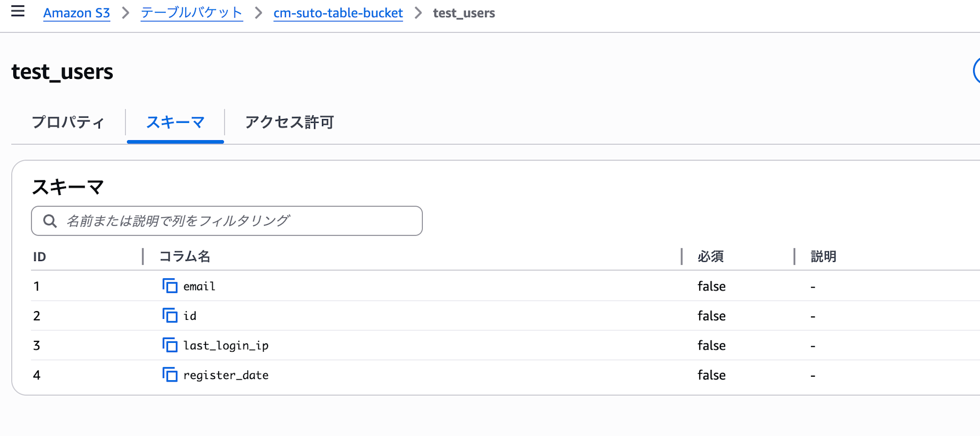Open the hamburger navigation menu

click(x=18, y=11)
